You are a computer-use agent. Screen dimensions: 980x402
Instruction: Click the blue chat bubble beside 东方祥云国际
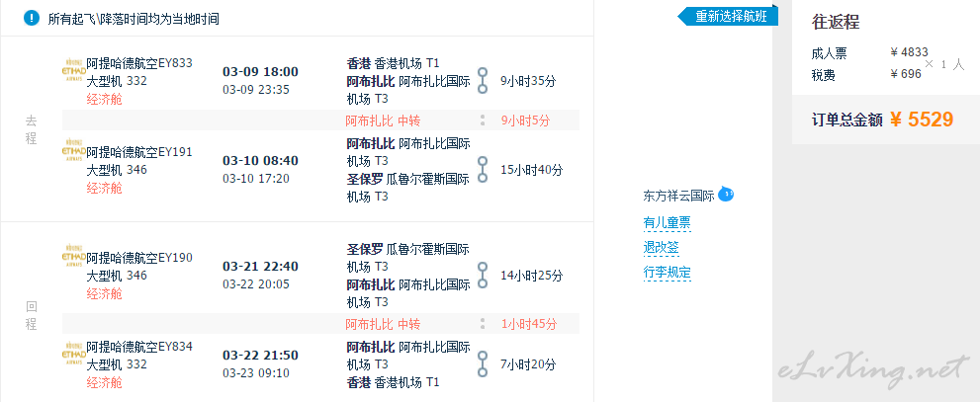[725, 194]
